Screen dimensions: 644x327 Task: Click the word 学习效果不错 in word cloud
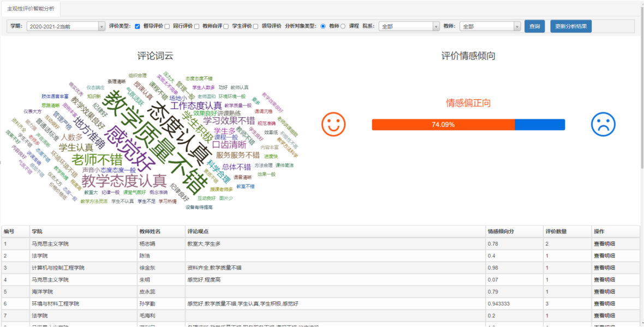(229, 120)
